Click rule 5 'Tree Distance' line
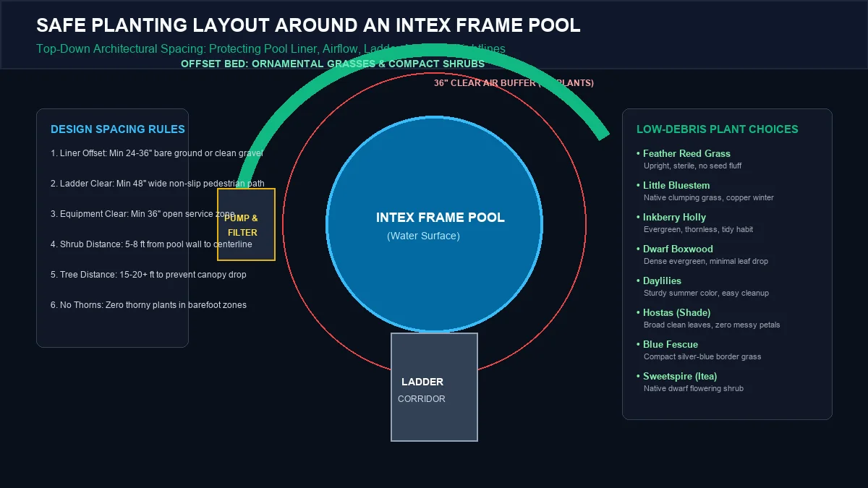 [x=148, y=275]
